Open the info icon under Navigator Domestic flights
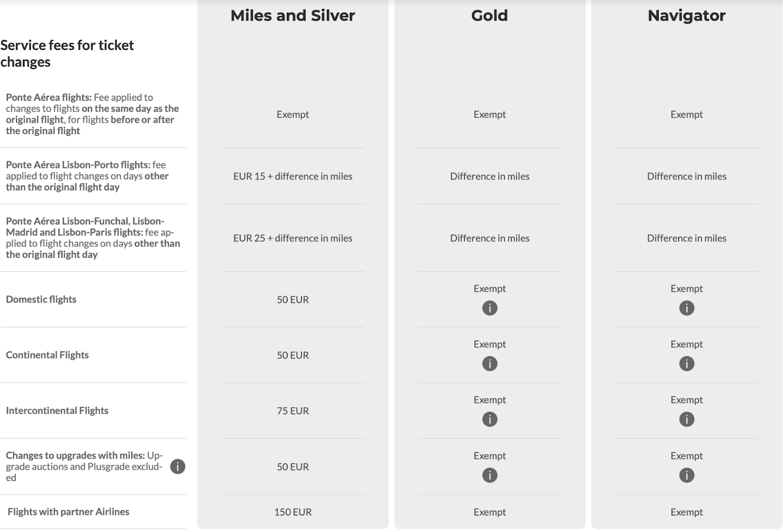Screen dimensions: 783x532 [x=687, y=308]
